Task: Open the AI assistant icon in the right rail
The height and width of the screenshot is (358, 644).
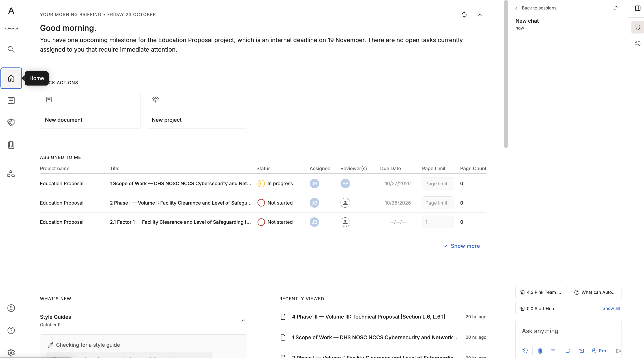Action: click(x=638, y=27)
